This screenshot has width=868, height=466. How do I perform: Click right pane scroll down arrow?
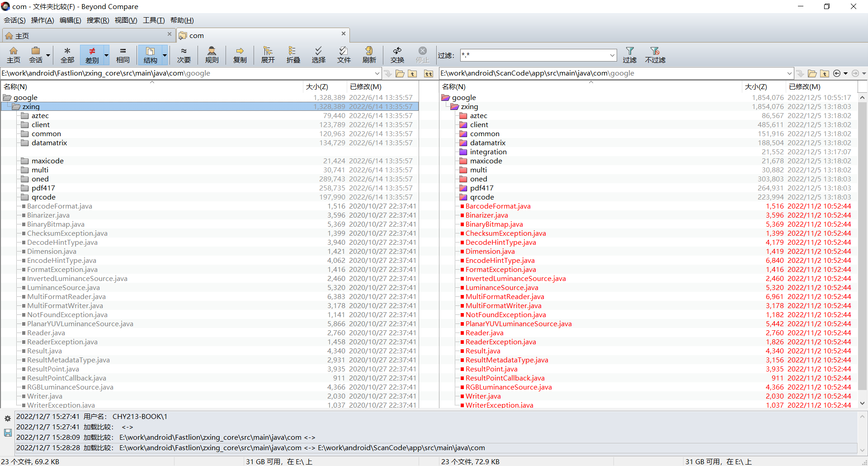pos(862,403)
